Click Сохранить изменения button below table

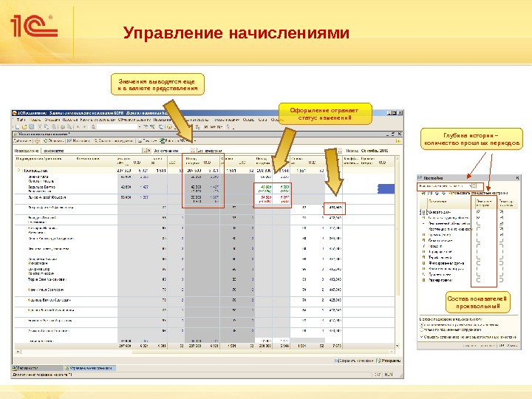[354, 361]
